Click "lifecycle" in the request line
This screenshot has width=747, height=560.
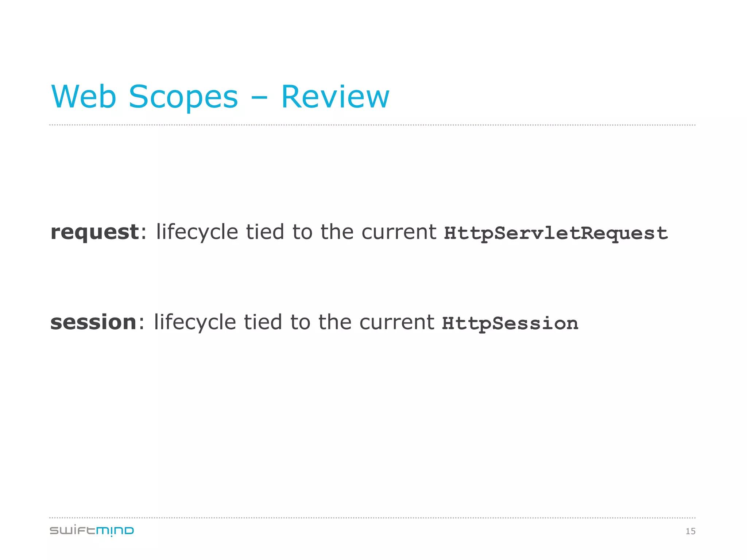(x=197, y=232)
